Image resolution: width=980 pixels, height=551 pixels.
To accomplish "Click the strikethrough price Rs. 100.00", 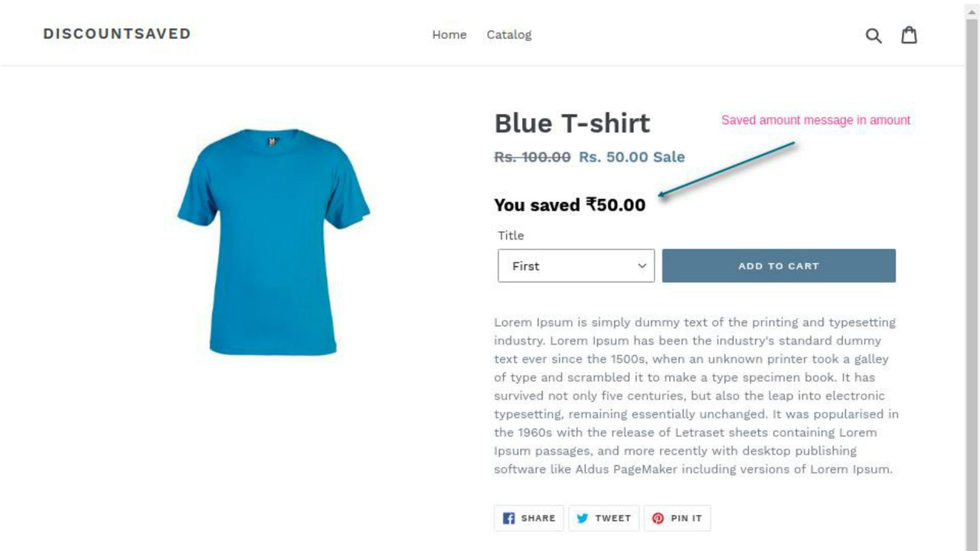I will click(531, 157).
